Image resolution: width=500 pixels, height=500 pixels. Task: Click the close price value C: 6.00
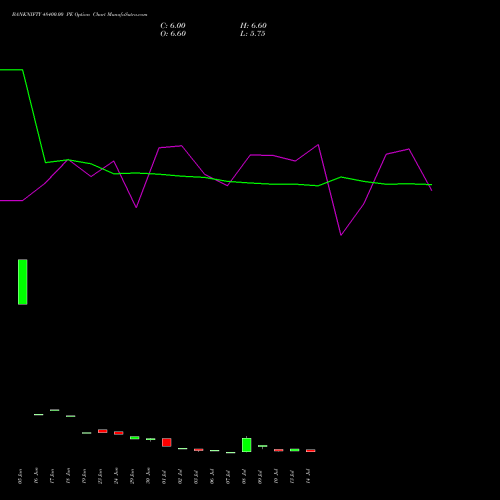(173, 26)
